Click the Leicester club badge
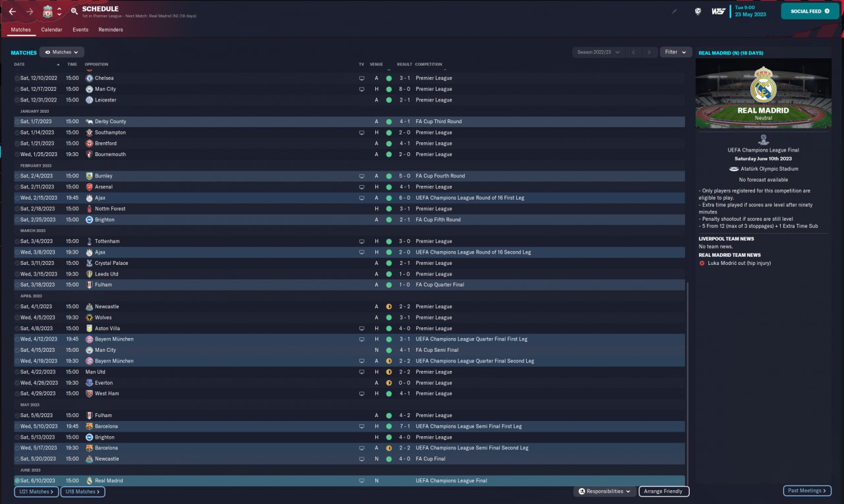The width and height of the screenshot is (844, 504). click(89, 100)
